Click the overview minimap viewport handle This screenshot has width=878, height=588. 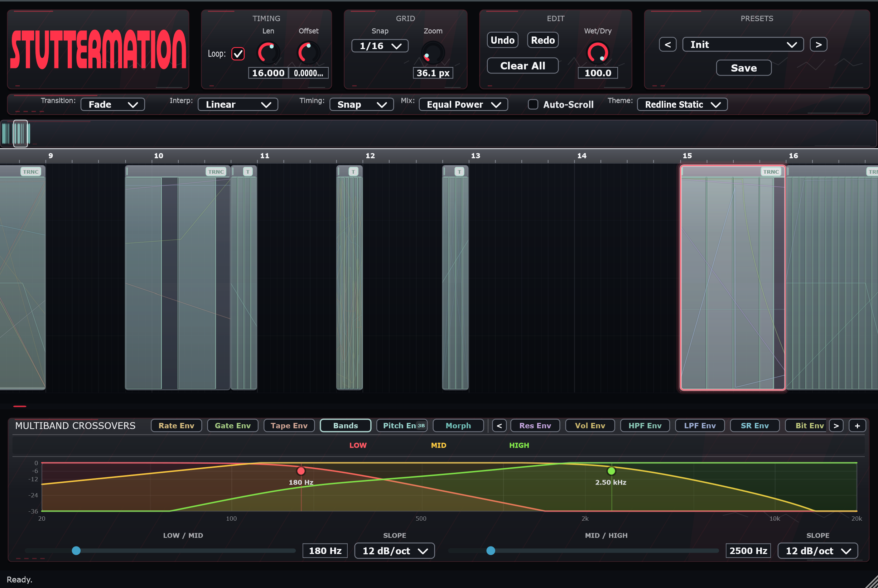click(21, 134)
